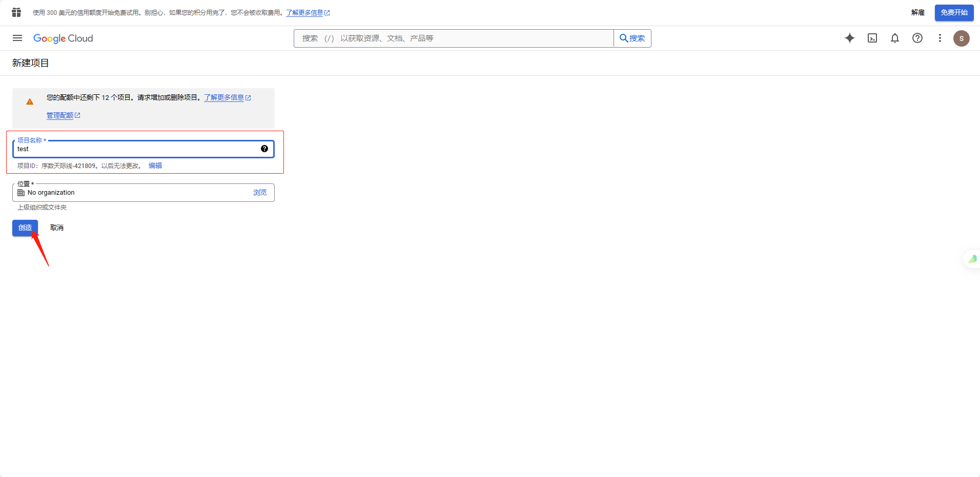Open the 管理配额 link
Image resolution: width=980 pixels, height=477 pixels.
point(64,115)
